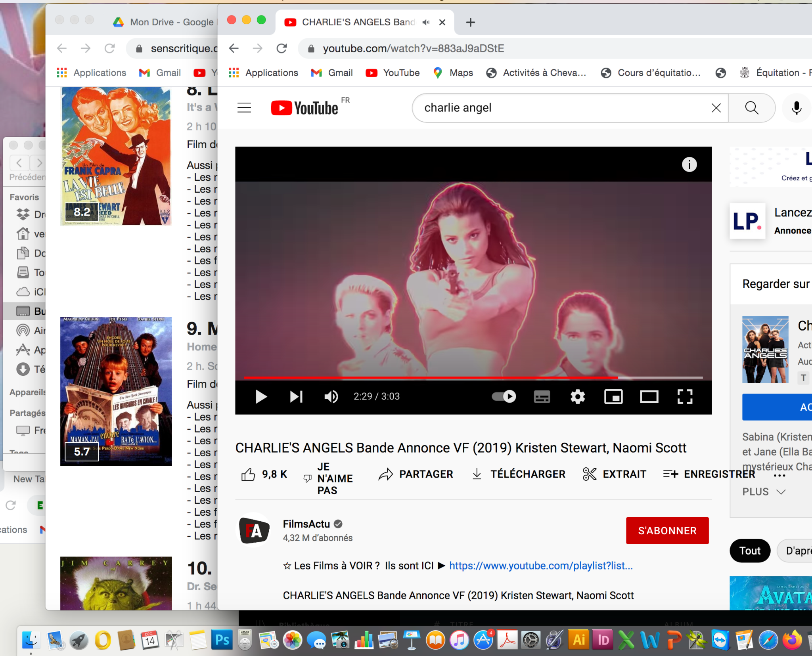This screenshot has width=812, height=656.
Task: Open Finder from the dock
Action: coord(31,639)
